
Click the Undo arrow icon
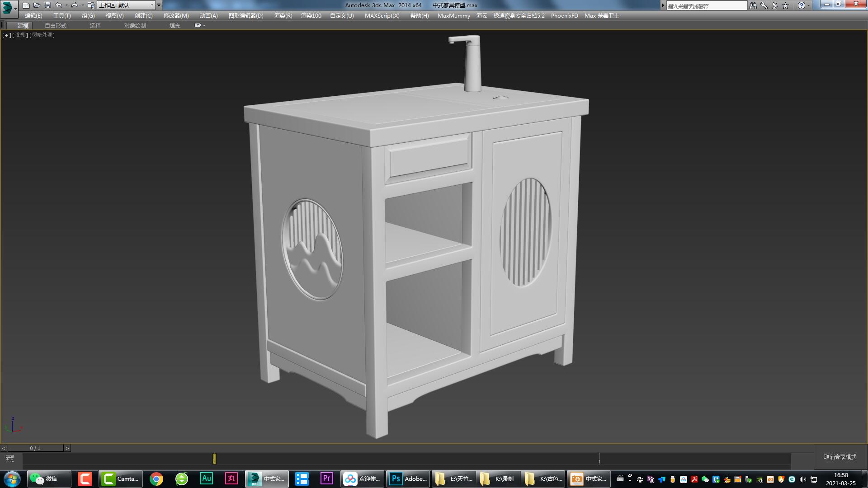(59, 5)
